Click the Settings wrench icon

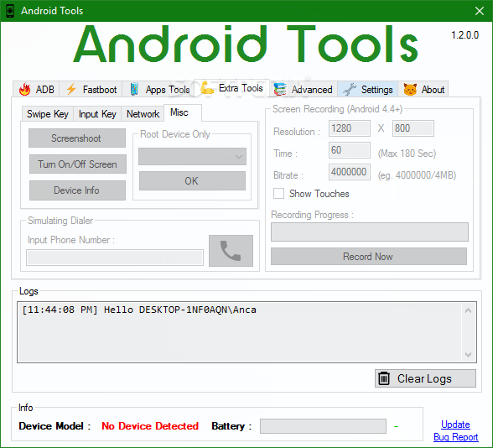(350, 89)
